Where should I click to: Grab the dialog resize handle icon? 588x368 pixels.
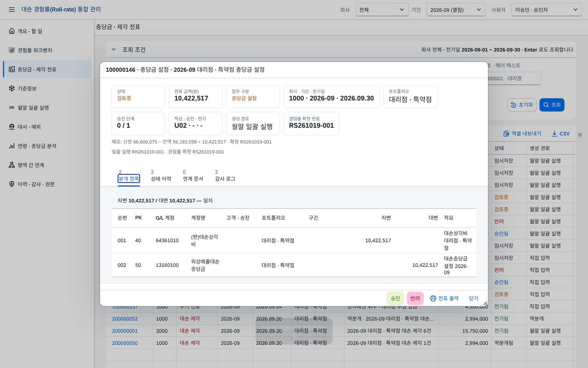point(485,303)
